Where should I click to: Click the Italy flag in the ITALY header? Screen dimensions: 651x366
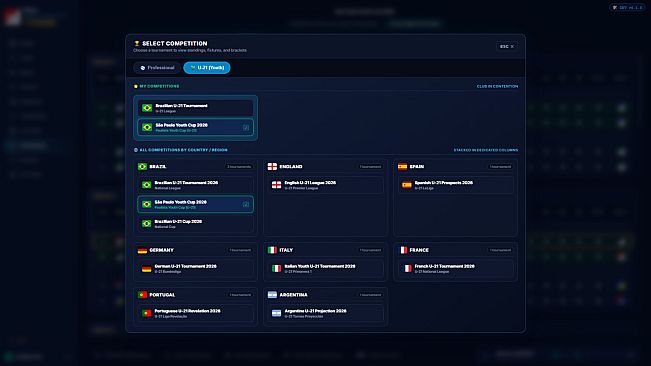(x=272, y=250)
